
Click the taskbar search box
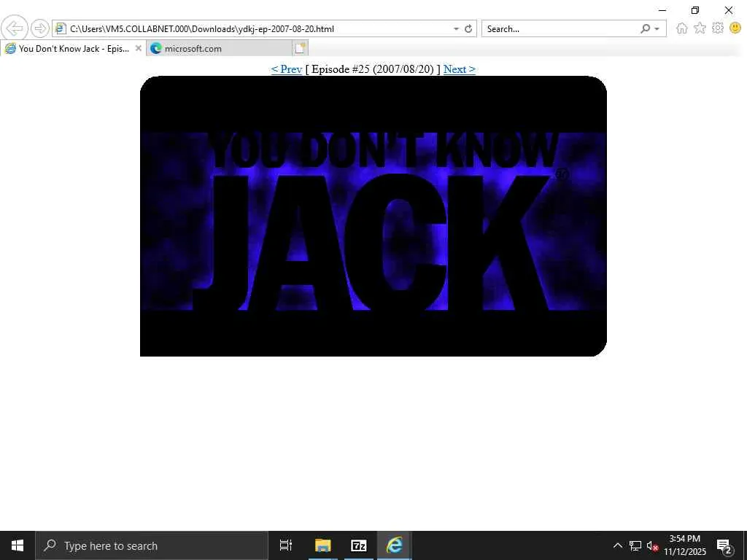(x=152, y=545)
